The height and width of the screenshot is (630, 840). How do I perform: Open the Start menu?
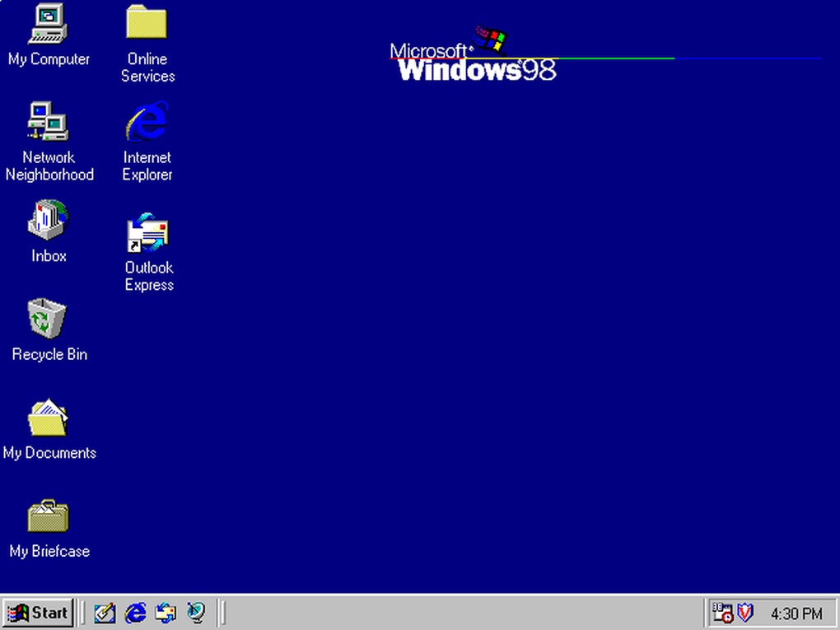click(39, 613)
